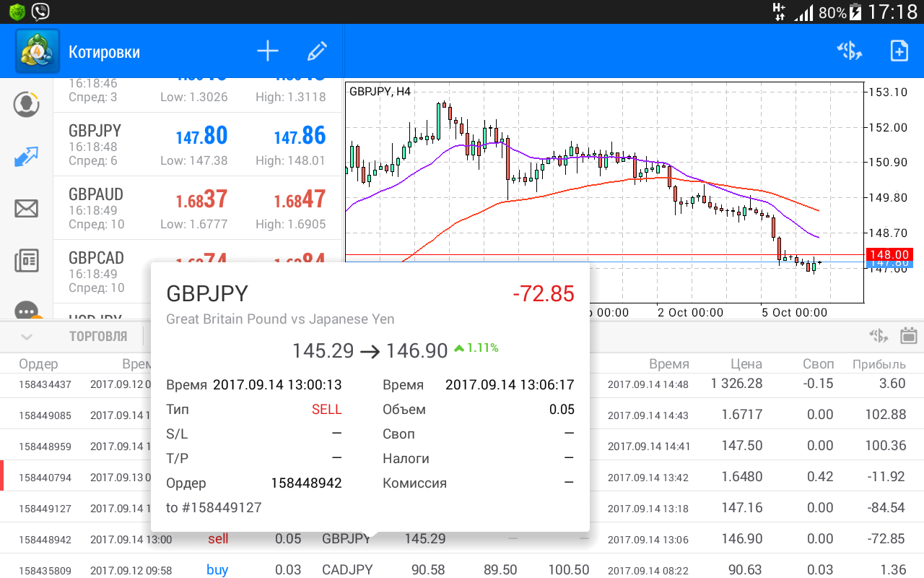
Task: Collapse the trade panel chevron
Action: (27, 336)
